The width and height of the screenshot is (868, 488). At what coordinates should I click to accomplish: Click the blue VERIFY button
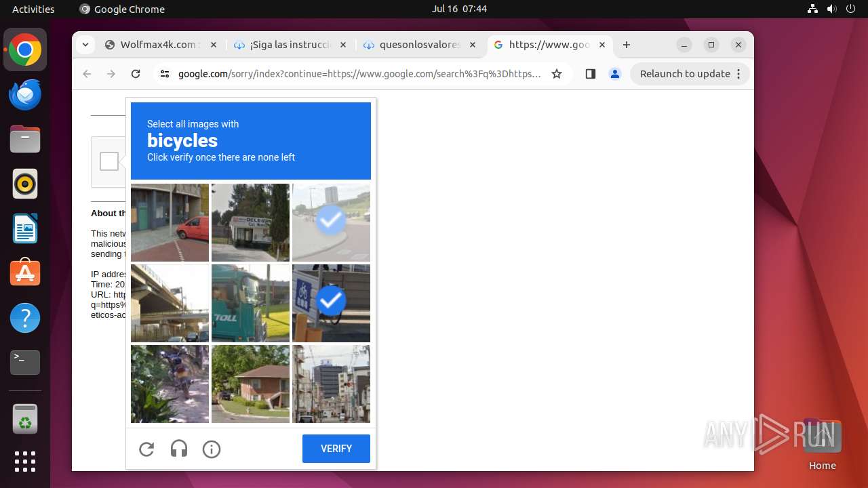pos(336,449)
